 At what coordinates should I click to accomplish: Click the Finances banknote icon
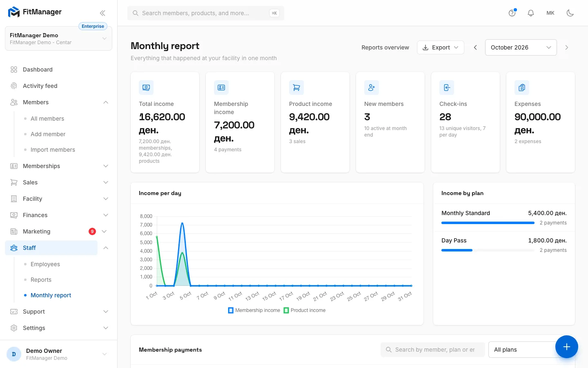14,215
